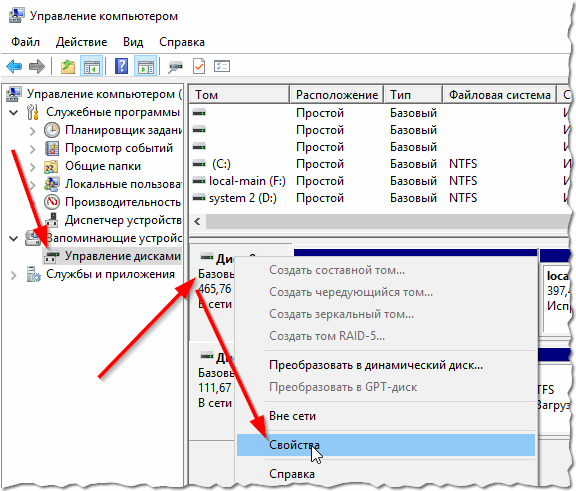
Task: Click the horizontal scrollbar left arrow
Action: point(197,221)
